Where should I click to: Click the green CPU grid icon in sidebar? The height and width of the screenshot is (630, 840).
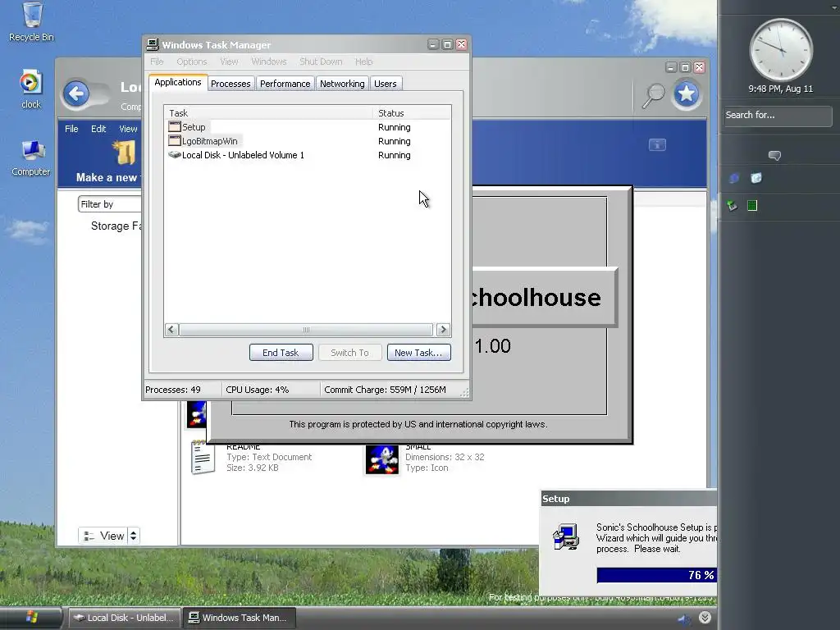(x=752, y=205)
